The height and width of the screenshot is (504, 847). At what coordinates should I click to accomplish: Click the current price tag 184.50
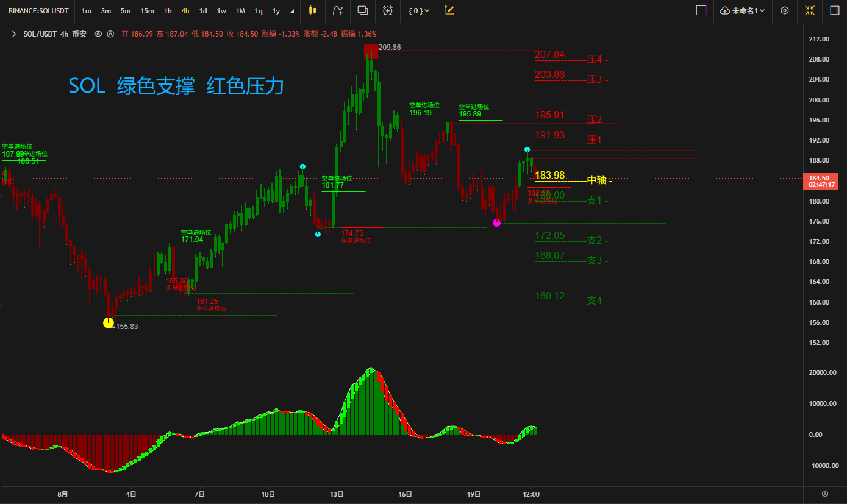pyautogui.click(x=822, y=181)
